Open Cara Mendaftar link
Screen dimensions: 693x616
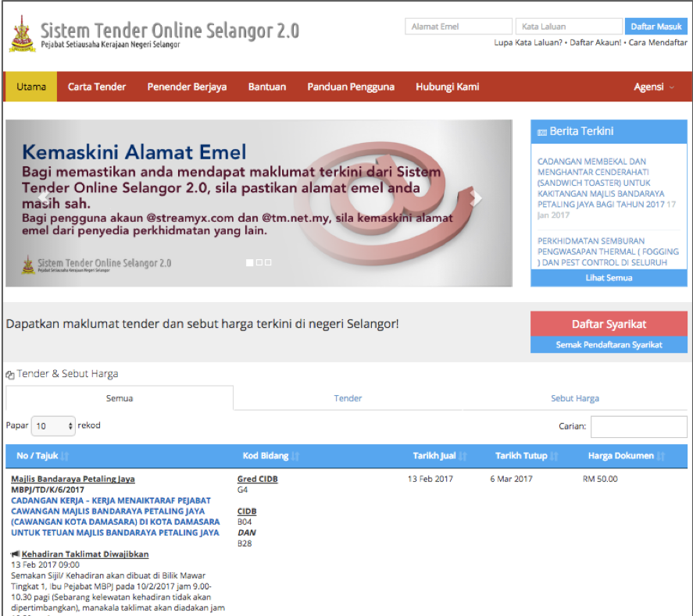pyautogui.click(x=658, y=43)
